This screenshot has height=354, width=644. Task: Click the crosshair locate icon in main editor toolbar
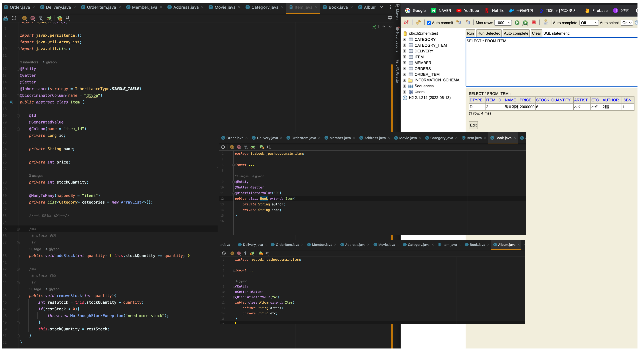[14, 18]
